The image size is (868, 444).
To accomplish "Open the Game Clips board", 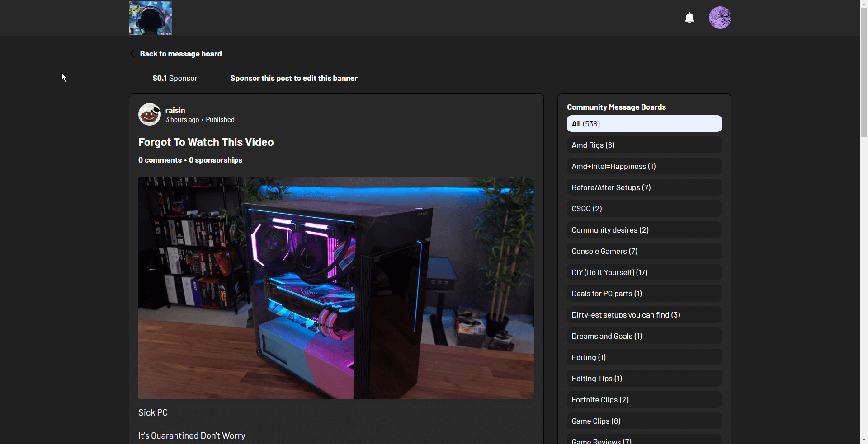I will pyautogui.click(x=644, y=421).
